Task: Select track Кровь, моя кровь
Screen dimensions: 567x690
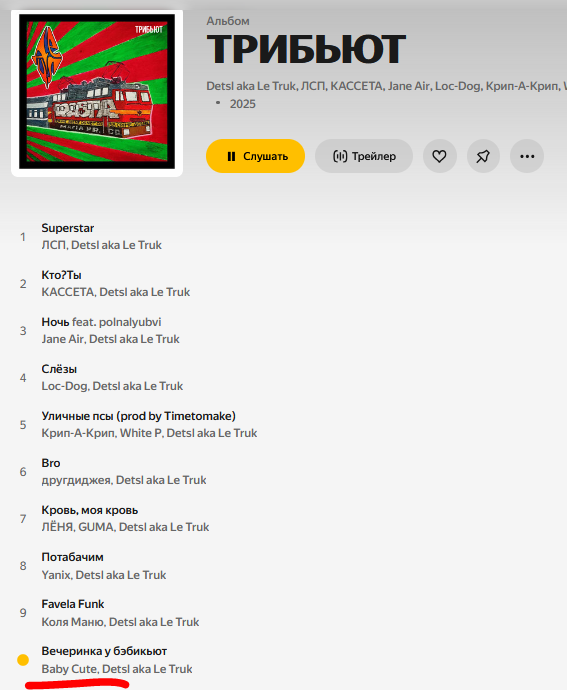Action: [x=90, y=510]
